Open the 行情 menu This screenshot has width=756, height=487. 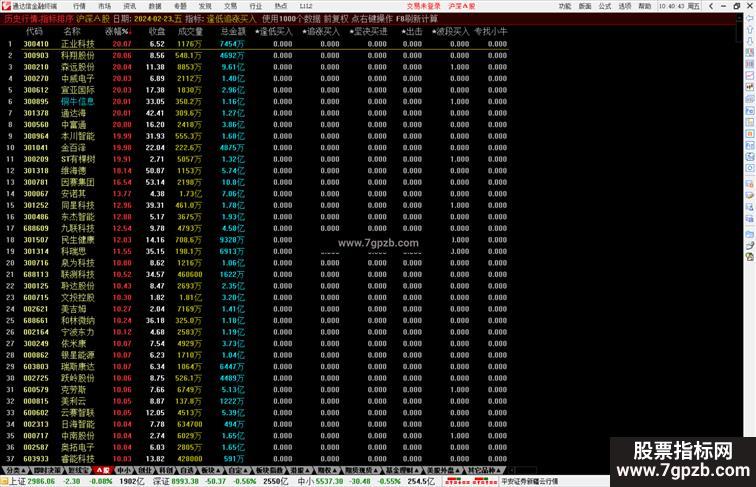(79, 6)
